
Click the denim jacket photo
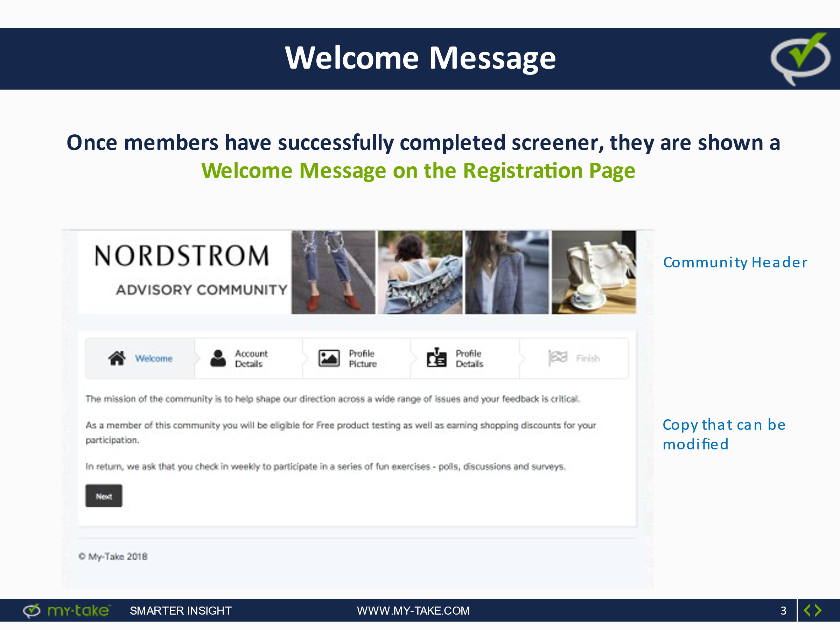[420, 272]
